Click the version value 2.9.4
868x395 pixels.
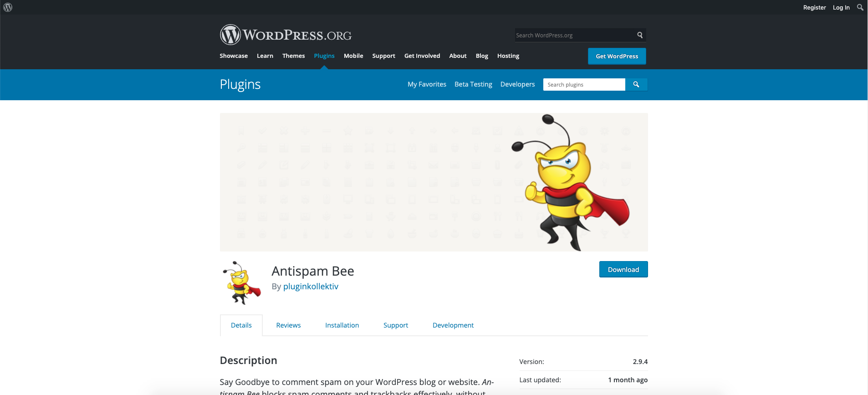tap(640, 362)
